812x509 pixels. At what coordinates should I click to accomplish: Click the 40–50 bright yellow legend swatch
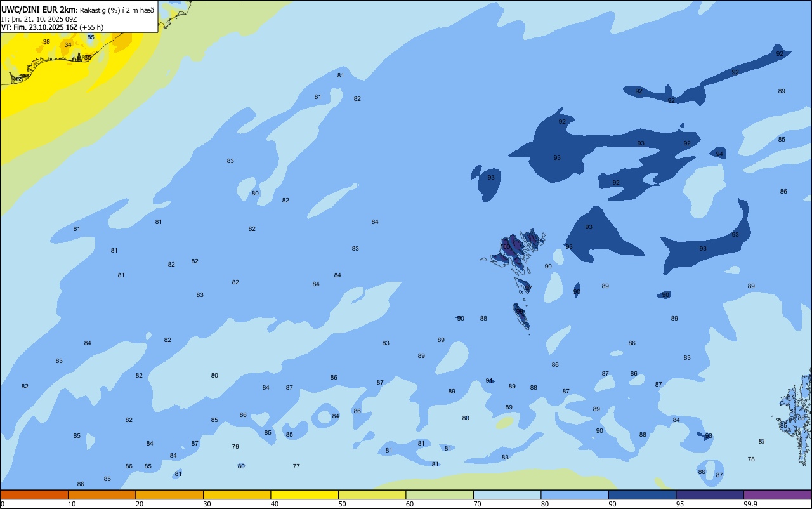pyautogui.click(x=304, y=494)
